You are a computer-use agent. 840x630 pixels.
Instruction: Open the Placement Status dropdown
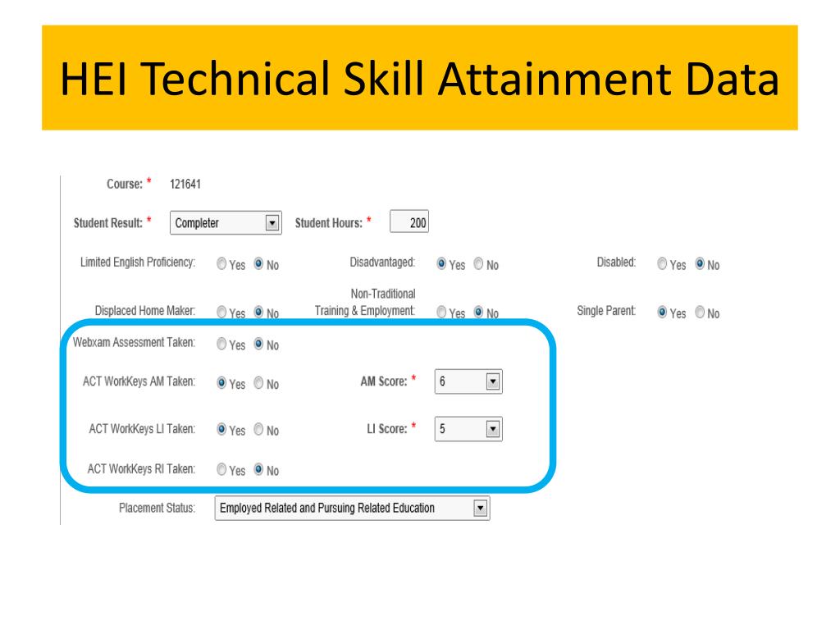click(x=352, y=508)
